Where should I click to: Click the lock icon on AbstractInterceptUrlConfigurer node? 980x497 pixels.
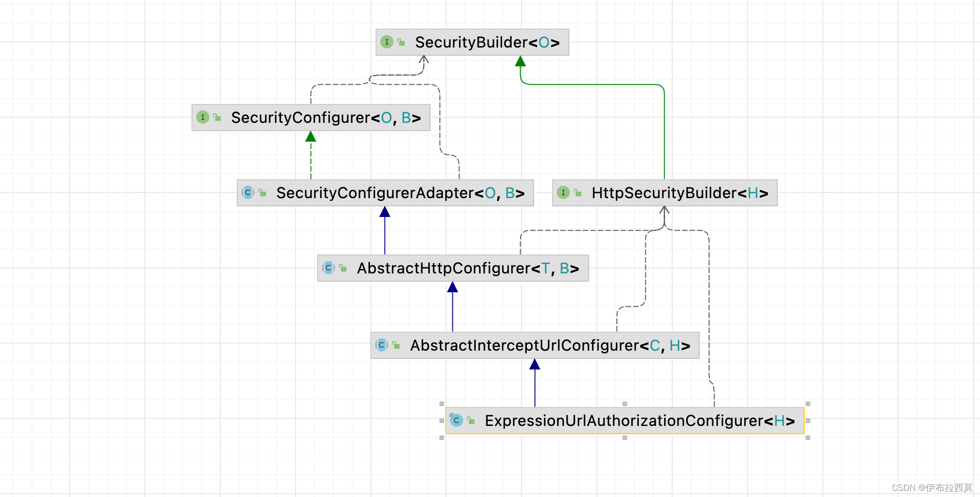(396, 345)
